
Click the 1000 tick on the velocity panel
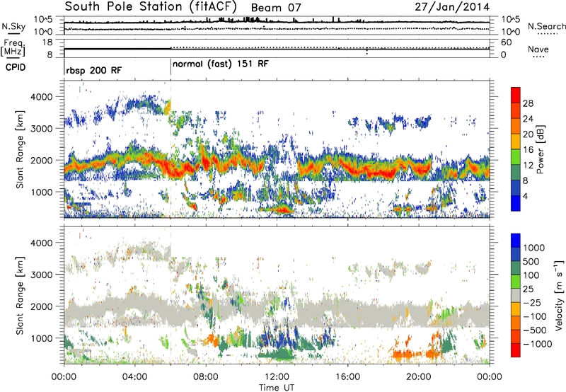[41, 338]
